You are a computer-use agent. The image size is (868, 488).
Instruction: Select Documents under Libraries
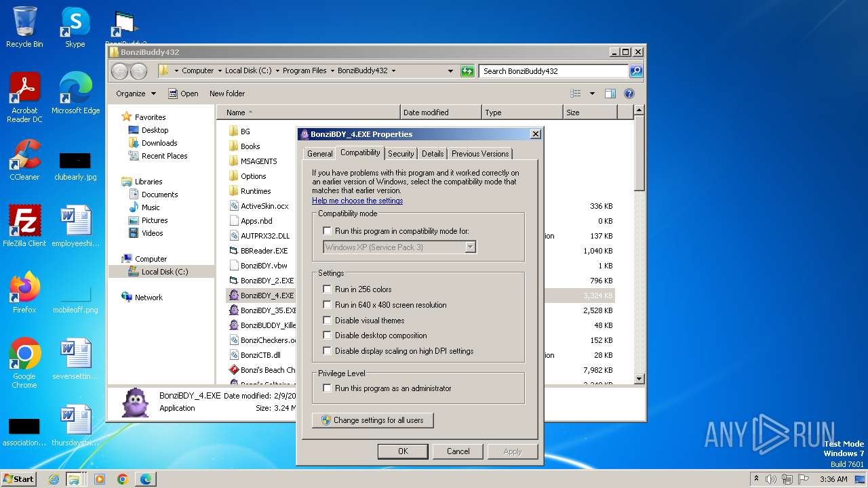159,195
